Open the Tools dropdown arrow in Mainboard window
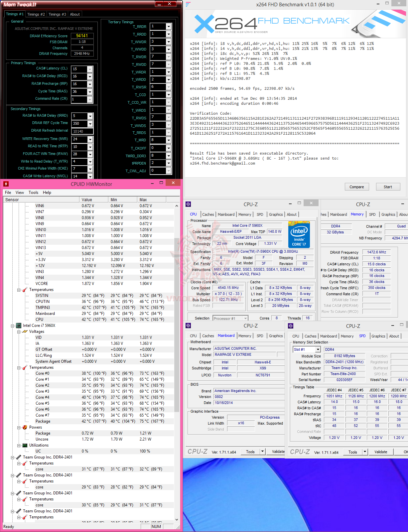408x532 pixels. pos(263,452)
